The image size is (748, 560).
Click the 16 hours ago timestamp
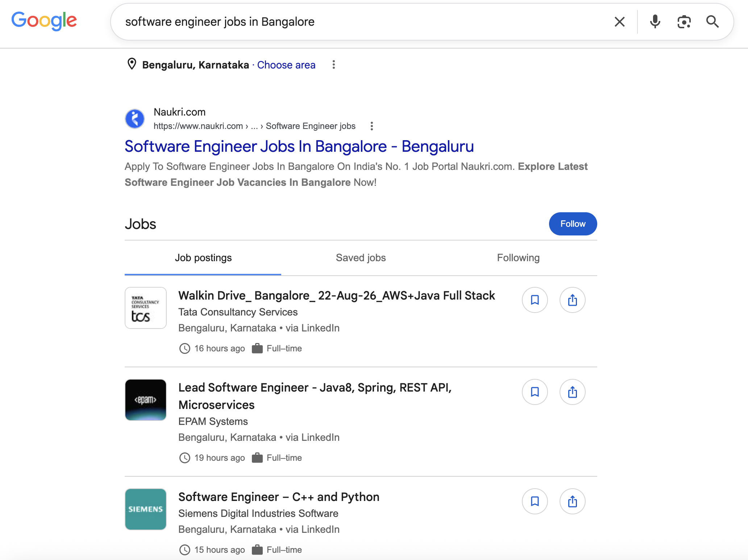pos(220,348)
